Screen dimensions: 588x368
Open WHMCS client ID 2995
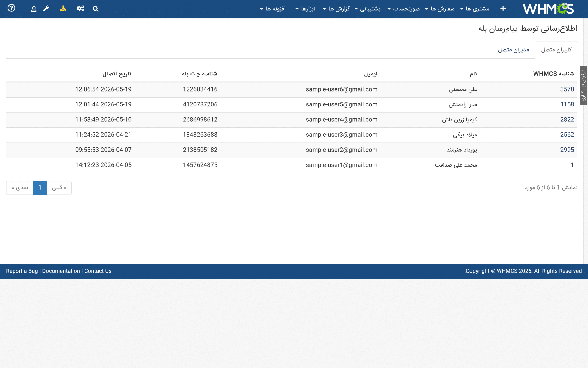(x=567, y=150)
